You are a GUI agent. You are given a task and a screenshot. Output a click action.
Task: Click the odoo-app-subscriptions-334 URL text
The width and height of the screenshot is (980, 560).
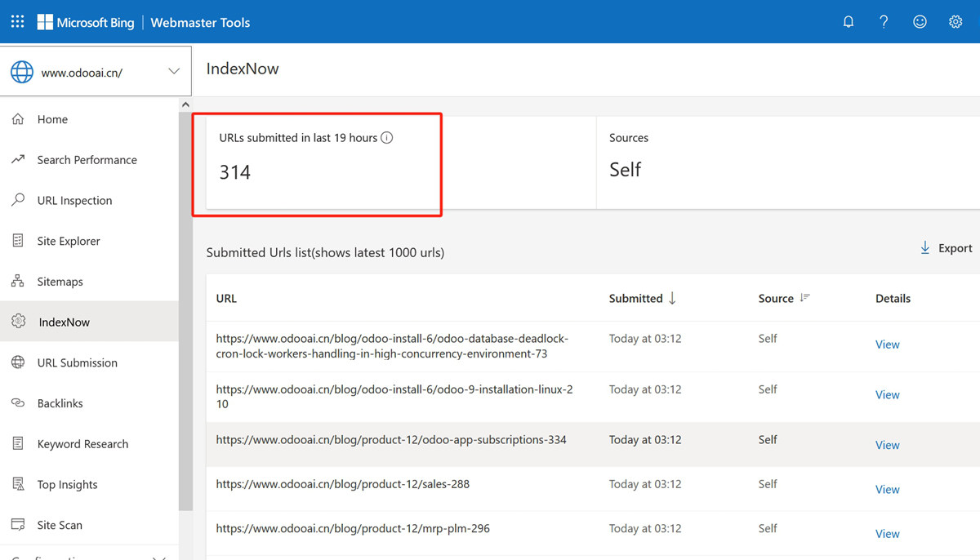click(391, 440)
